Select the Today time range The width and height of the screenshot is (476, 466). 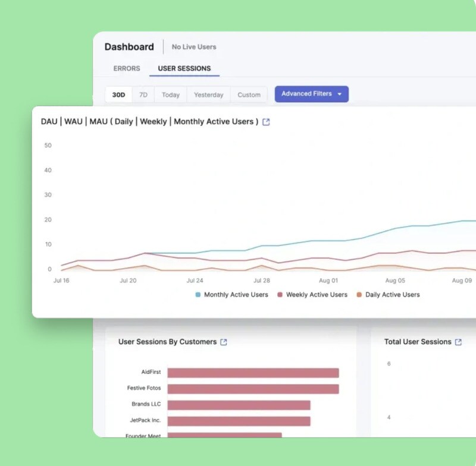coord(171,95)
